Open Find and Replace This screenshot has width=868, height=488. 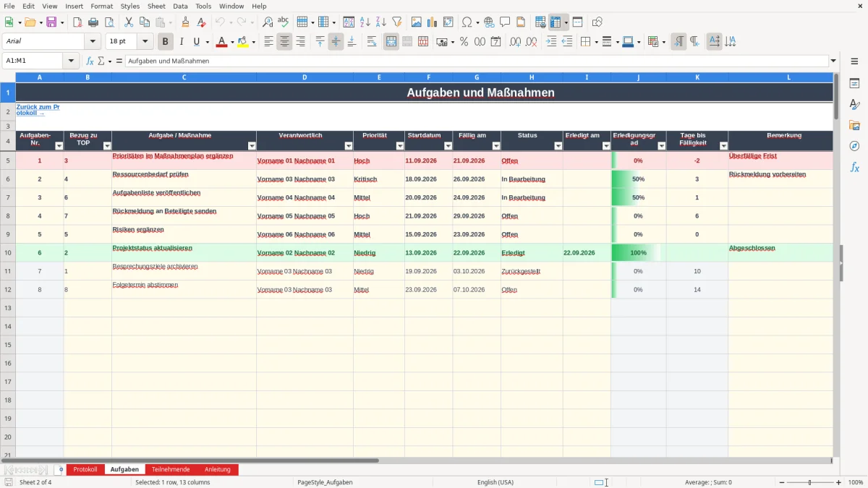coord(268,22)
